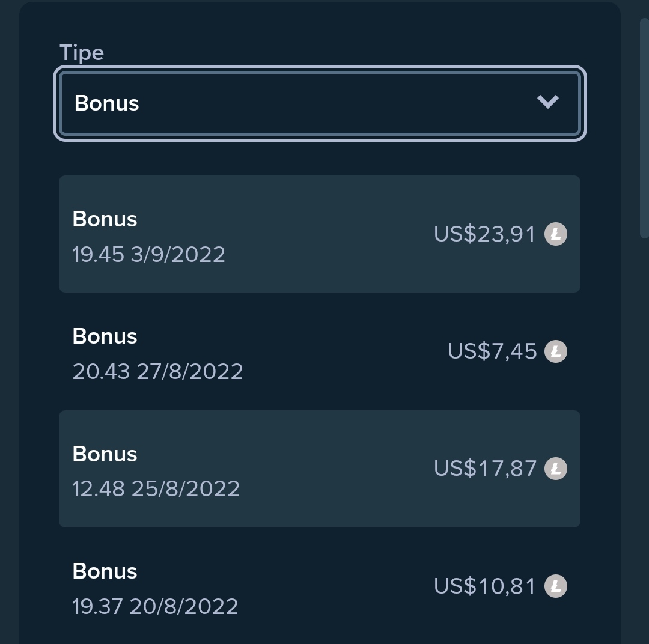Select the US$23,91 amount
The image size is (649, 644).
[x=484, y=234]
